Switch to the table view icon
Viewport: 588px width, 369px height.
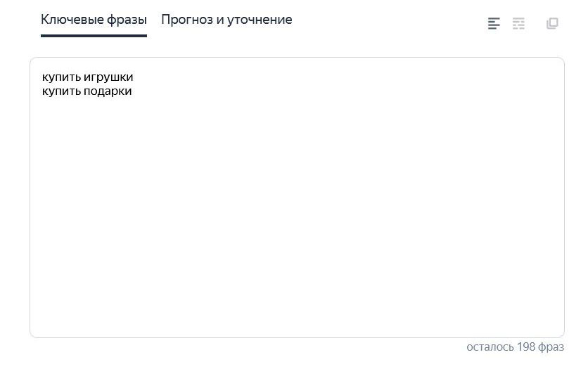click(518, 23)
